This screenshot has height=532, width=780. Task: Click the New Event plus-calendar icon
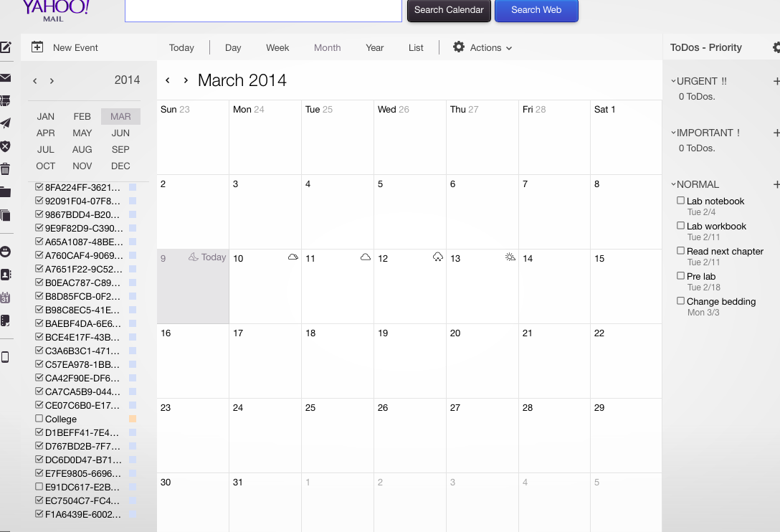[x=37, y=47]
